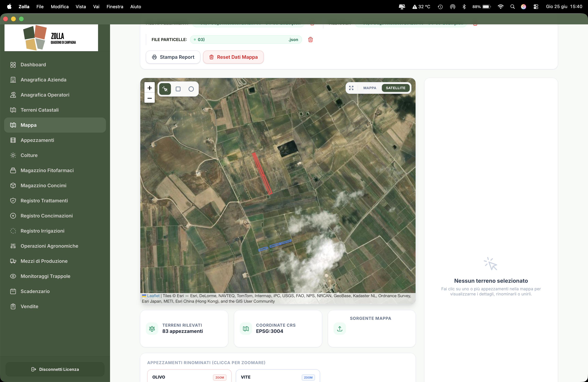588x382 pixels.
Task: Zoom out the map with minus
Action: coord(149,98)
